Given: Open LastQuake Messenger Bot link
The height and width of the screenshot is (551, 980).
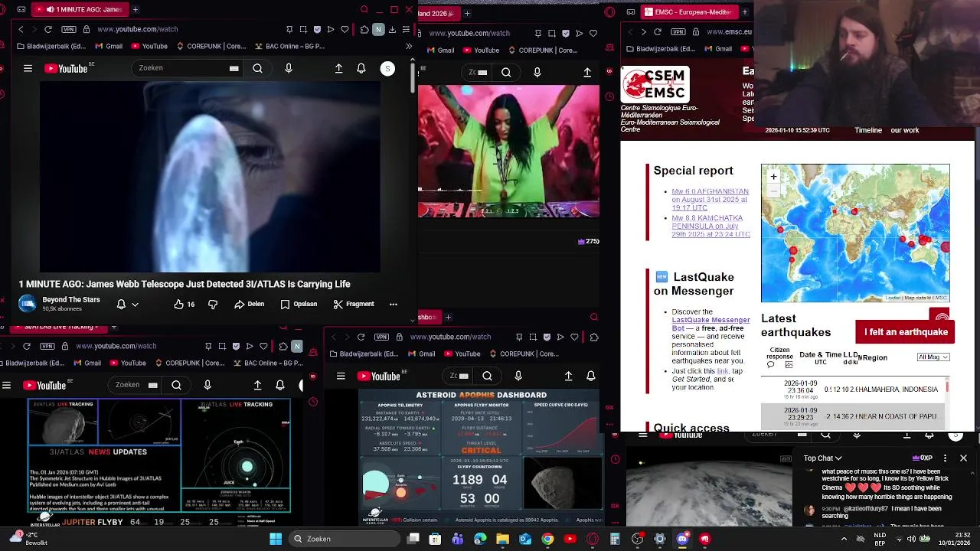Looking at the screenshot, I should [x=710, y=324].
